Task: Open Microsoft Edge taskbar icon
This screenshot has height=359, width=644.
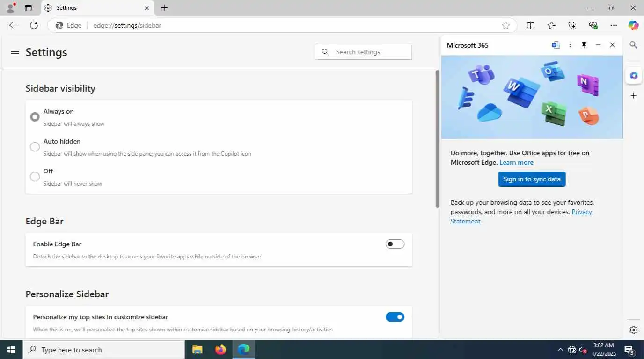Action: [x=243, y=350]
